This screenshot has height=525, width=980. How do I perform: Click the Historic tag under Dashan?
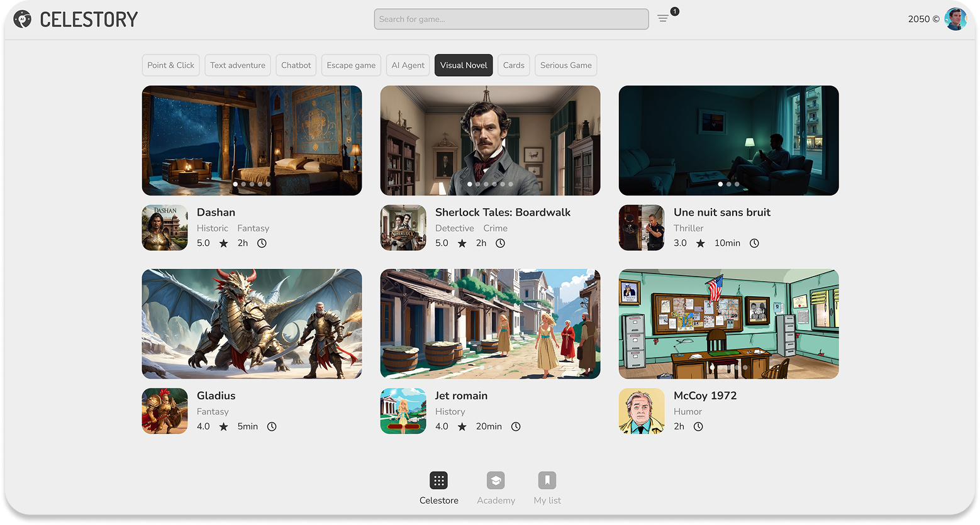[213, 228]
